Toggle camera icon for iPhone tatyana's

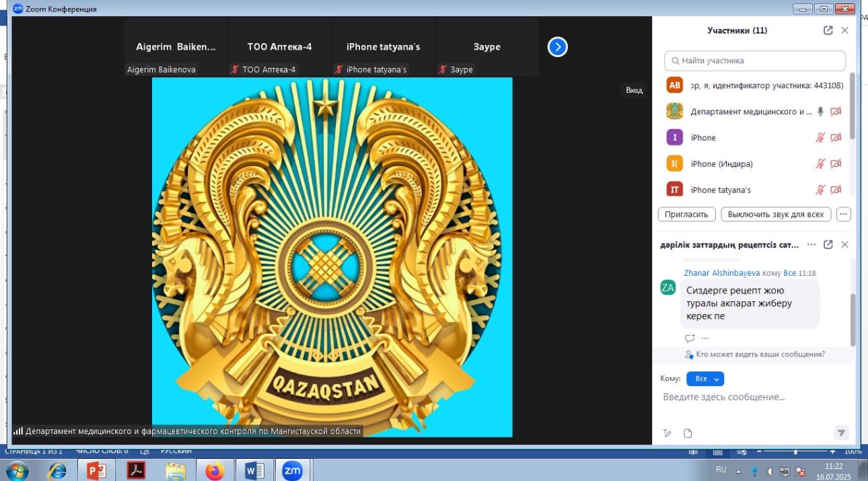click(x=836, y=190)
